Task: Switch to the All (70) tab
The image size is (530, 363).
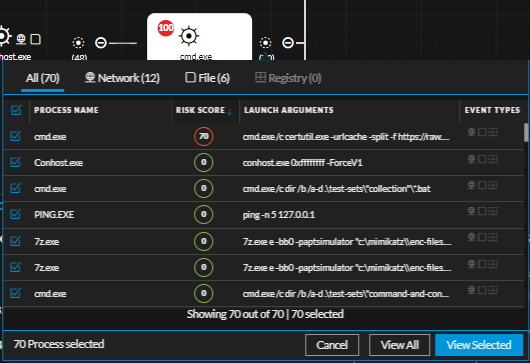Action: [43, 78]
